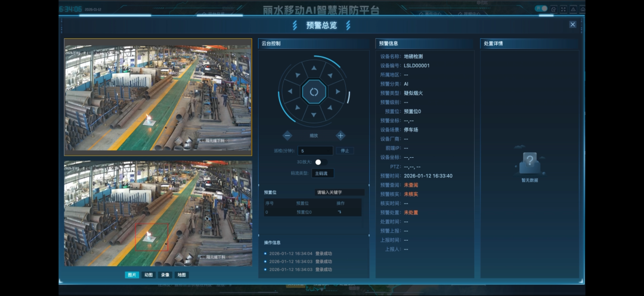Click the PTZ up arrow
644x296 pixels.
pyautogui.click(x=314, y=68)
